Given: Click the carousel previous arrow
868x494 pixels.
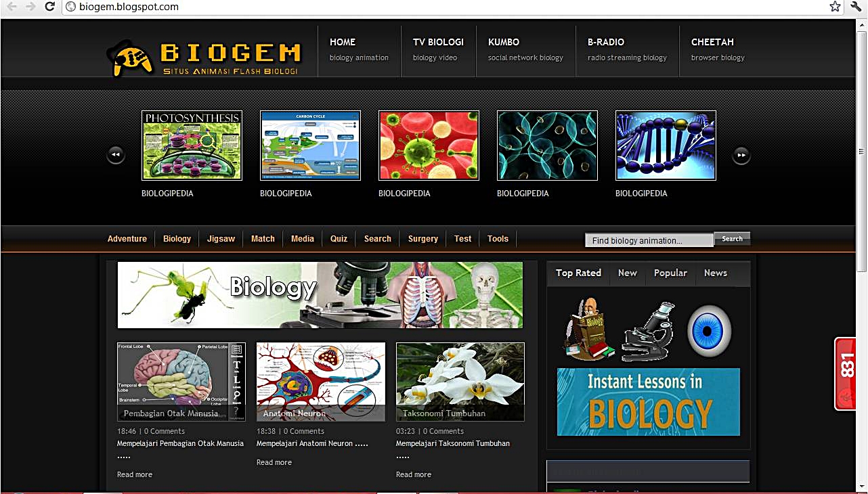Looking at the screenshot, I should pyautogui.click(x=115, y=154).
